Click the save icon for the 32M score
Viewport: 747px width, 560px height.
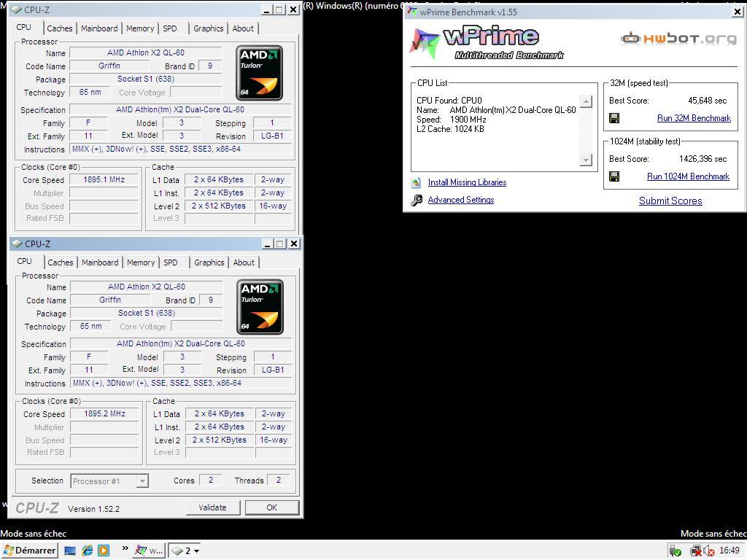[x=614, y=118]
